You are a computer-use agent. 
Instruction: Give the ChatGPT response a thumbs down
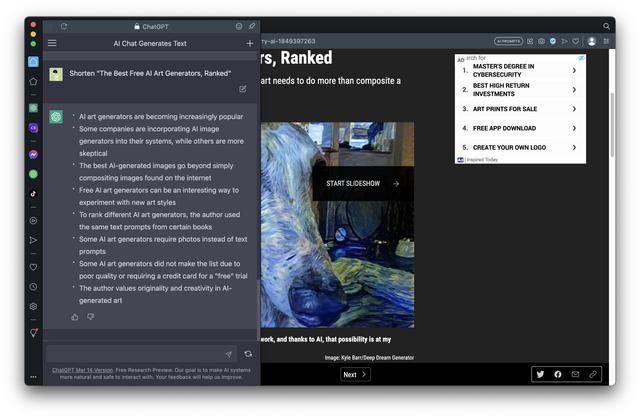[91, 317]
